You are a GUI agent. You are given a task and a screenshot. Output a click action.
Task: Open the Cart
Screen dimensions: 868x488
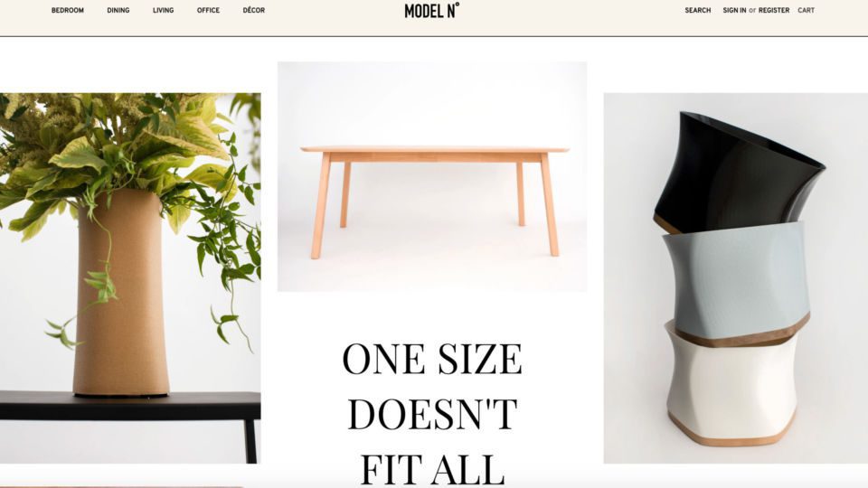(806, 10)
